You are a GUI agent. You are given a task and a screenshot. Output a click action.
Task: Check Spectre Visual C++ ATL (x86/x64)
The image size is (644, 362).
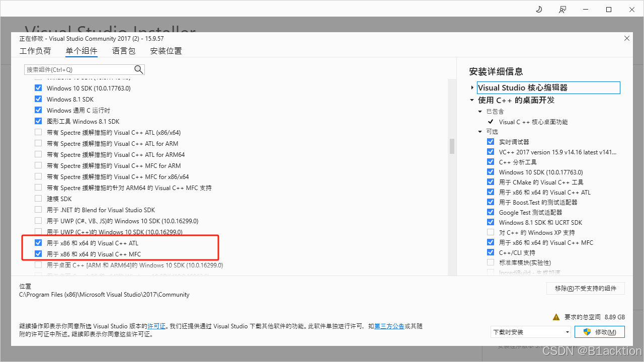(x=38, y=132)
